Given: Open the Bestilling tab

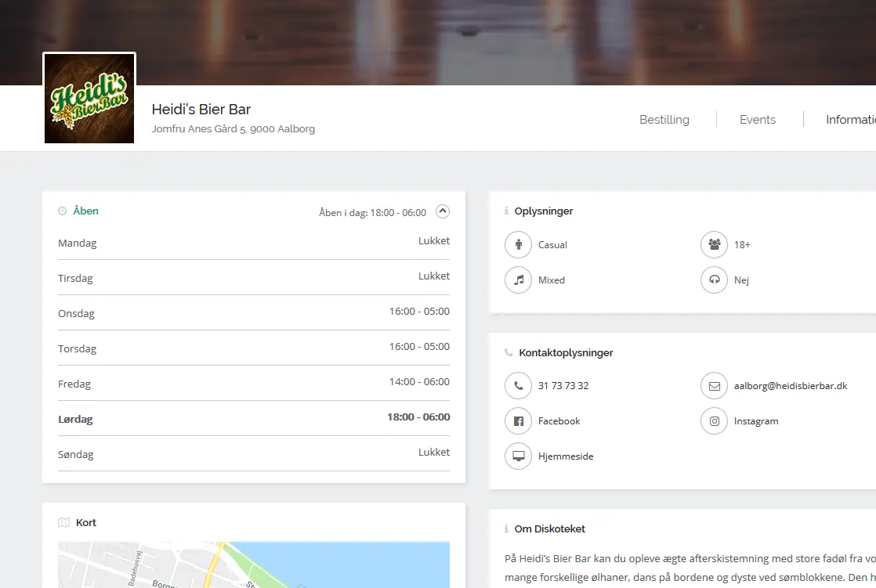Looking at the screenshot, I should click(664, 120).
